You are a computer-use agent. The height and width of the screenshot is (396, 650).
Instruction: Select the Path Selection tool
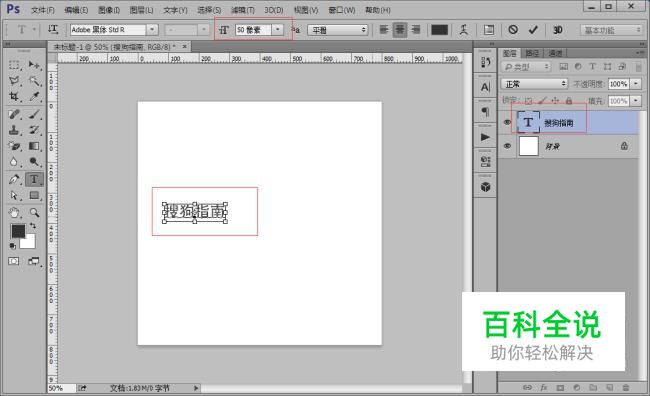[x=14, y=195]
